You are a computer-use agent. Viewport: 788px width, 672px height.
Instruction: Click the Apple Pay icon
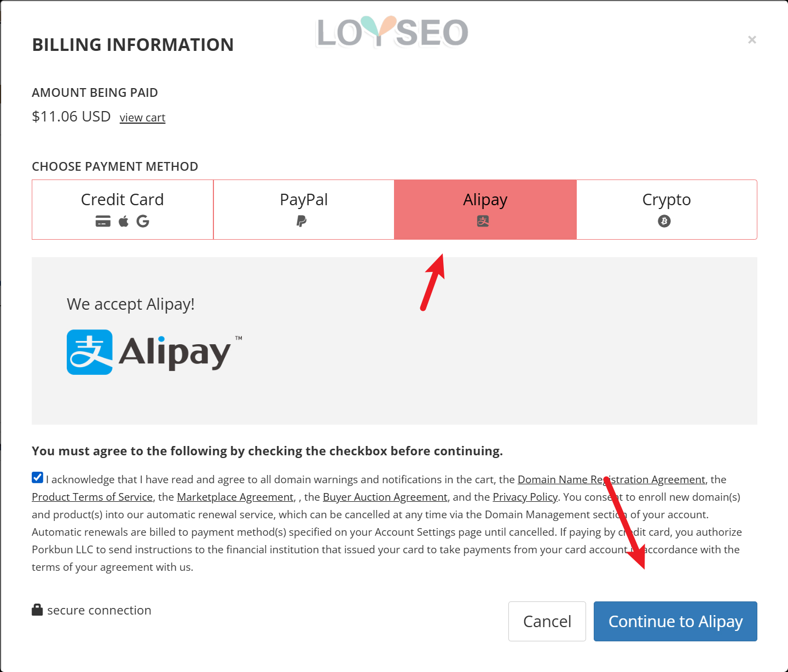point(124,221)
